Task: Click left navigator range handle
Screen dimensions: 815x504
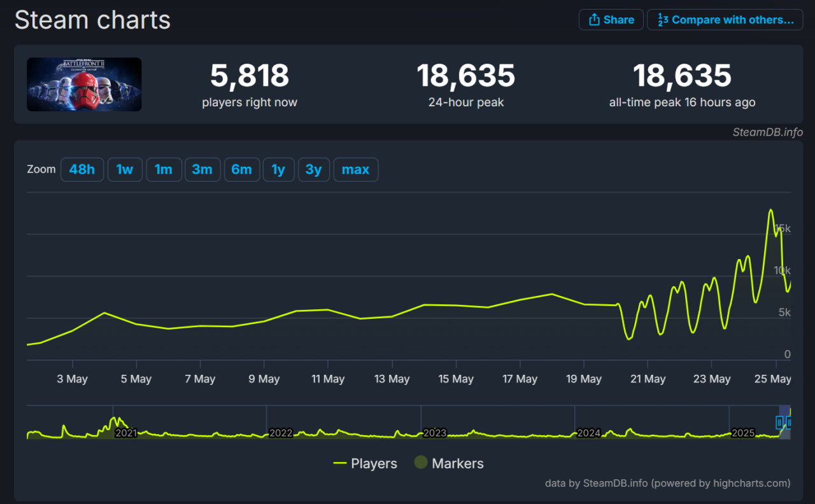Action: pyautogui.click(x=779, y=422)
